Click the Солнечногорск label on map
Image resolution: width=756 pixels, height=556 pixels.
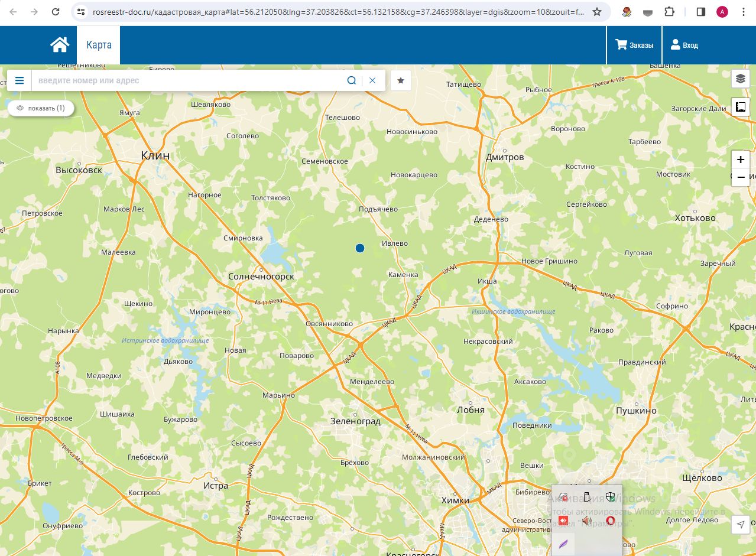(261, 277)
